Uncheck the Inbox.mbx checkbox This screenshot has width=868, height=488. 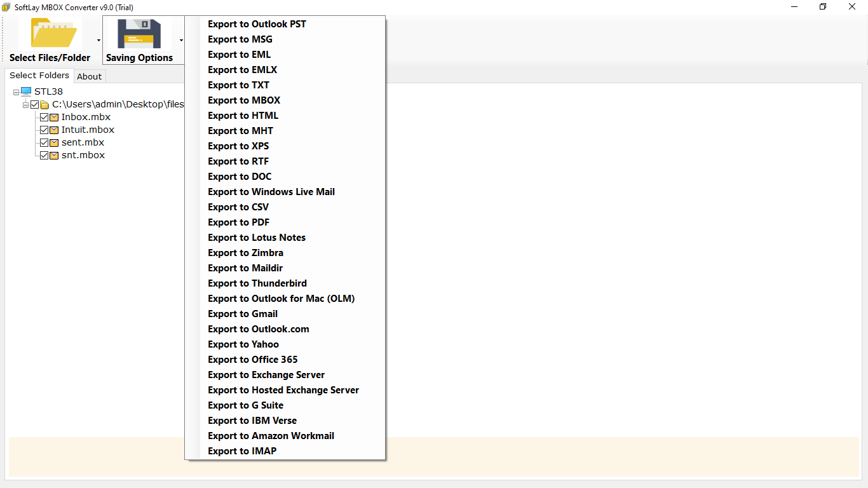pyautogui.click(x=44, y=118)
